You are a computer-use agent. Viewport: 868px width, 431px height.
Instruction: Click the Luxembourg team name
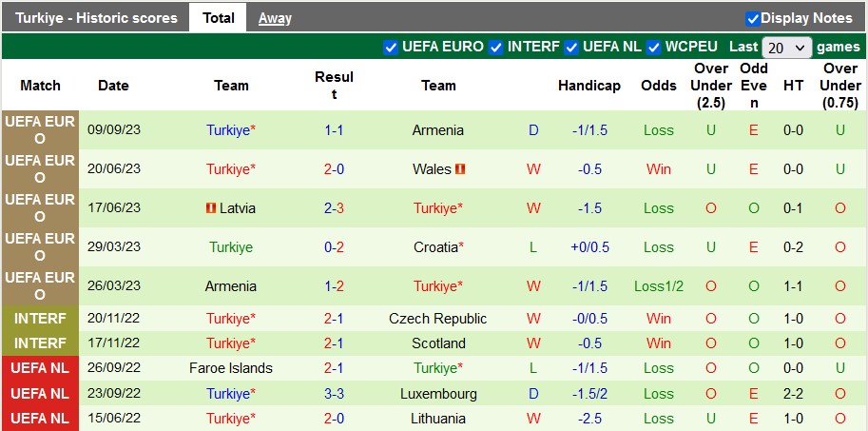coord(438,393)
